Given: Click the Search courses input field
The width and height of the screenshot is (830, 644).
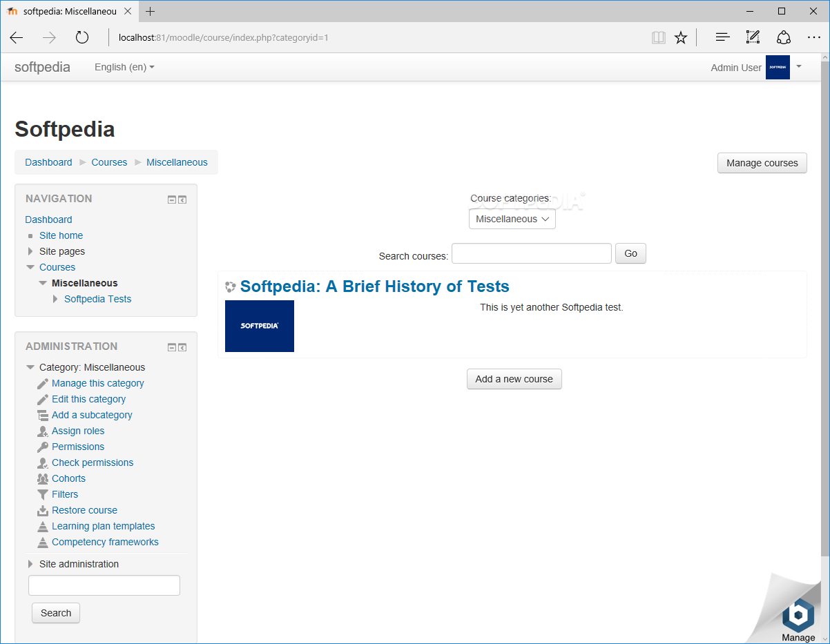Looking at the screenshot, I should (x=532, y=253).
